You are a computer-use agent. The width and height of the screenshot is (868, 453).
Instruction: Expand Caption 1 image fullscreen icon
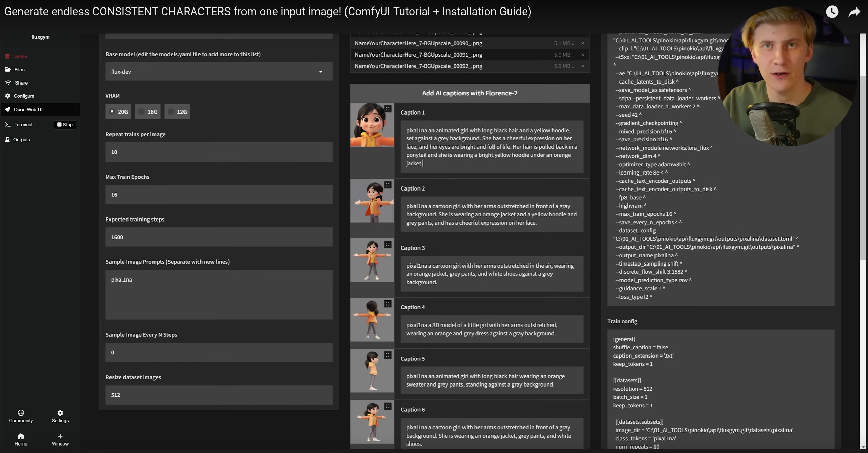388,109
